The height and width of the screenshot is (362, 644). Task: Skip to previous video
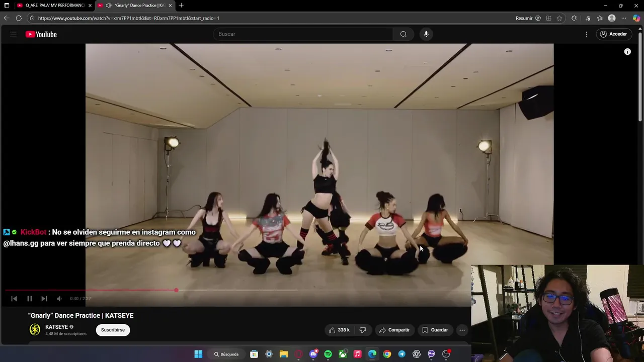[x=14, y=299]
